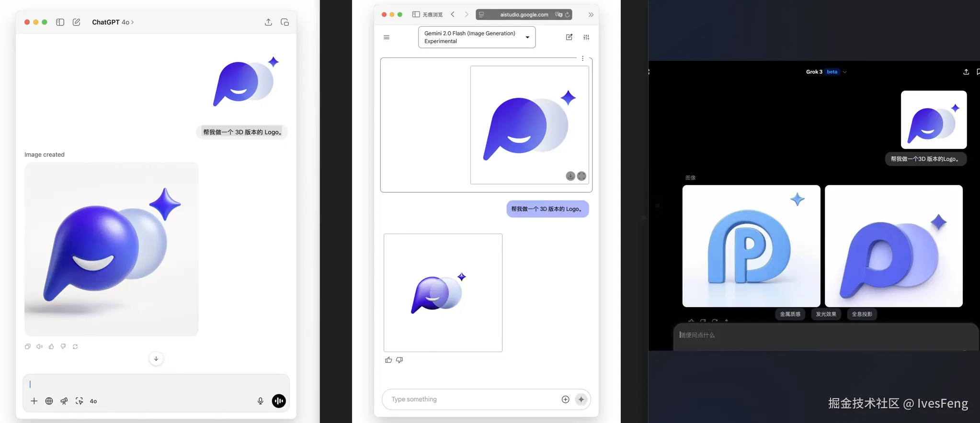Open Grok's first generated P logo image
This screenshot has height=423, width=980.
click(x=751, y=246)
